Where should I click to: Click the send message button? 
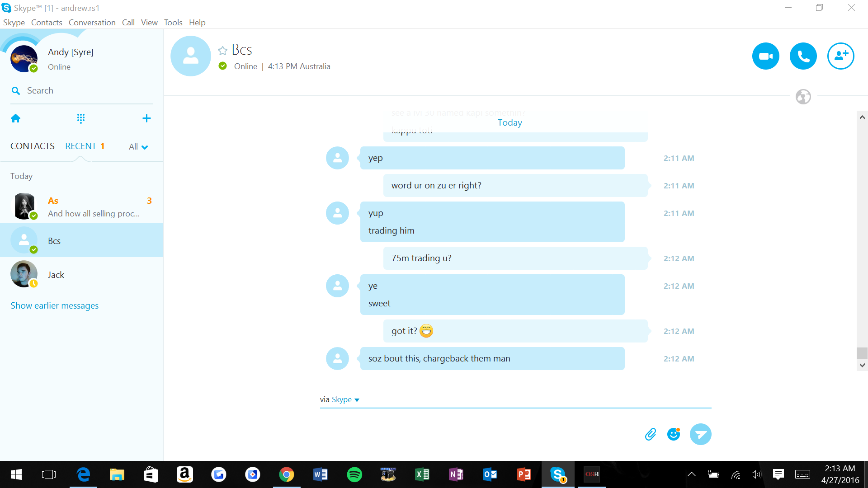coord(700,434)
